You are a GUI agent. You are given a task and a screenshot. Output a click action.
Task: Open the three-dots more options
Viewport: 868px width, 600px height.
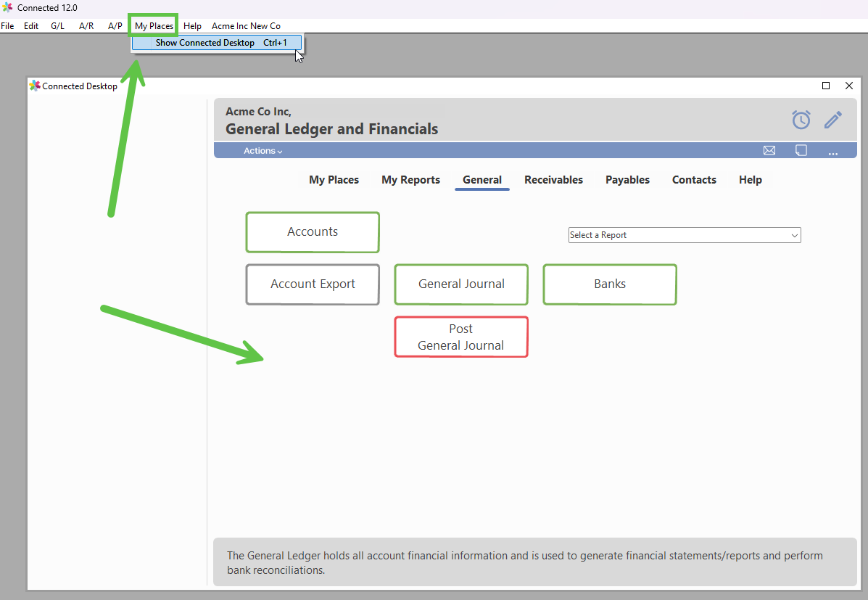pyautogui.click(x=833, y=152)
